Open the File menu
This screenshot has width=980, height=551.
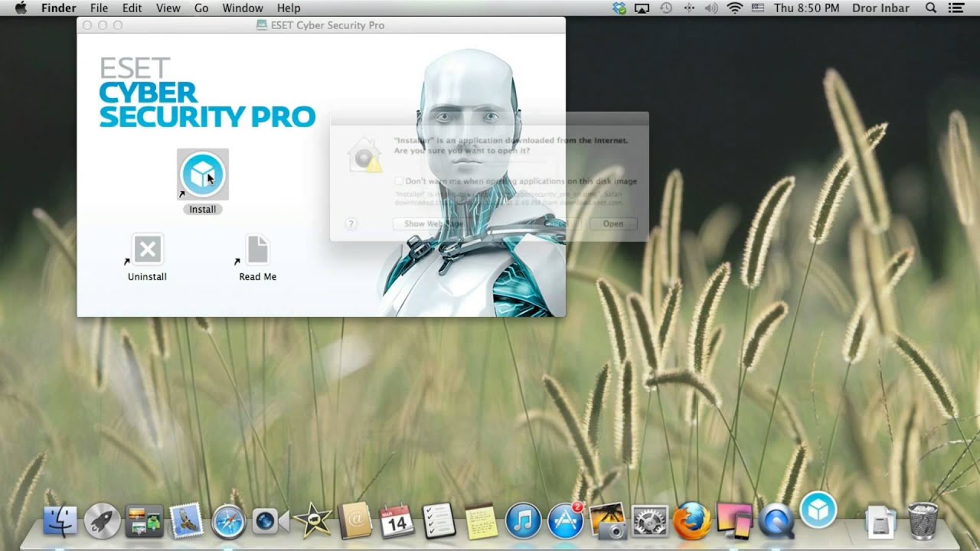(x=99, y=8)
